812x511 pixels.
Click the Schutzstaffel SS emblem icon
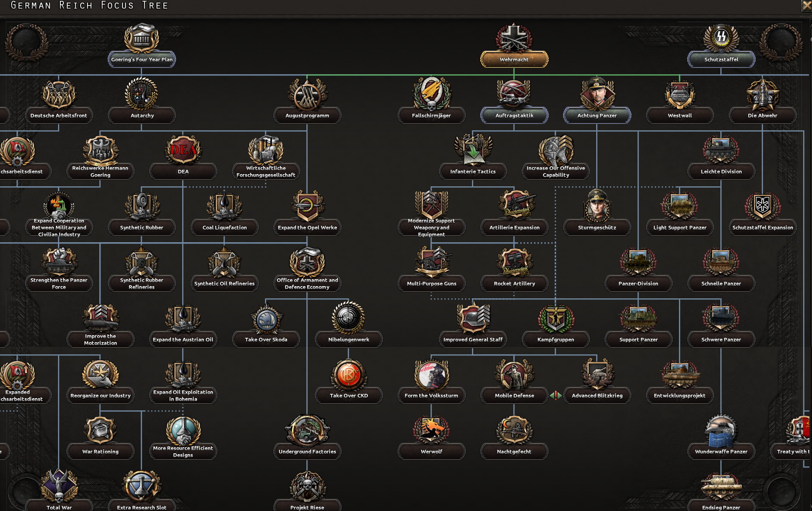coord(721,38)
